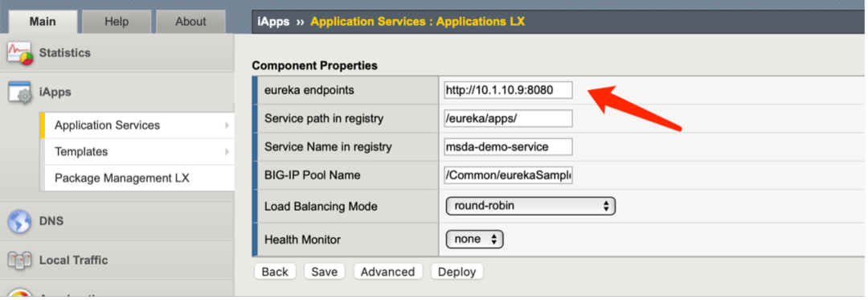Click the BIG-IP Pool Name field
This screenshot has height=300, width=868.
tap(508, 175)
